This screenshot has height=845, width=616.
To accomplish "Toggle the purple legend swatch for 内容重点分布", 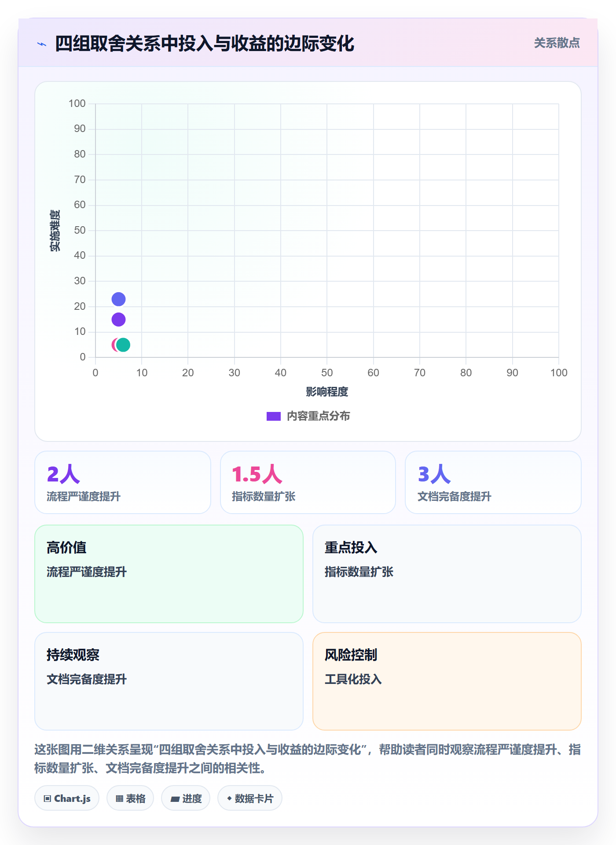I will coord(273,416).
